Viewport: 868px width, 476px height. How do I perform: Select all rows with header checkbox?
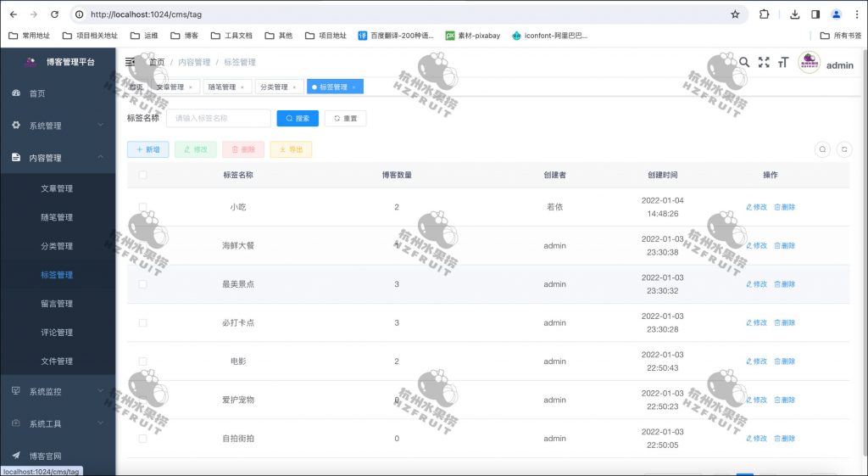142,175
